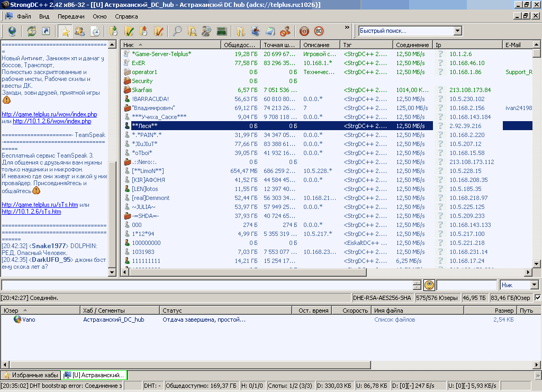Sort users by Тэг column header
This screenshot has height=392, width=542.
tap(366, 45)
